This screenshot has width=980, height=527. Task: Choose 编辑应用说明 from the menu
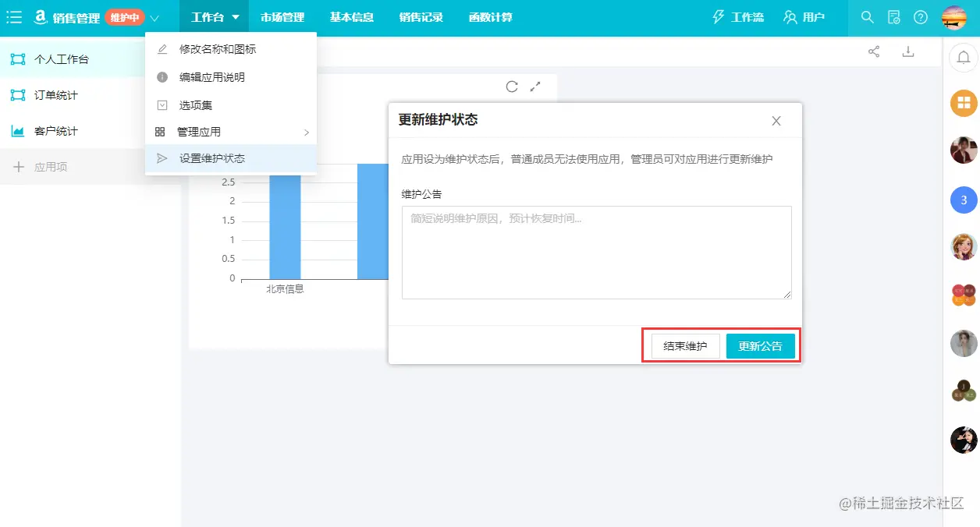[x=231, y=77]
